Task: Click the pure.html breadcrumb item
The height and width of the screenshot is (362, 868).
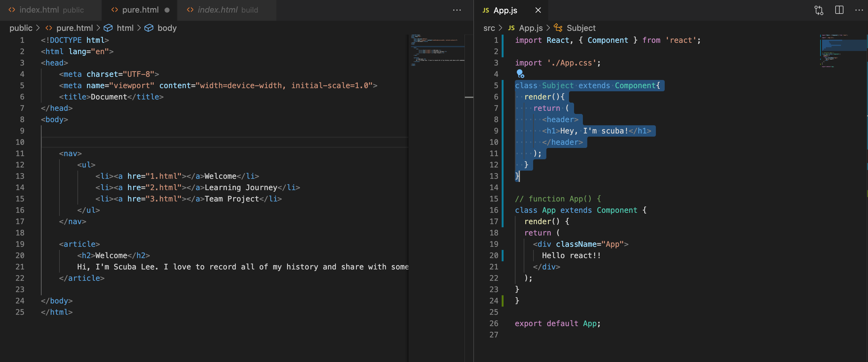Action: coord(74,28)
